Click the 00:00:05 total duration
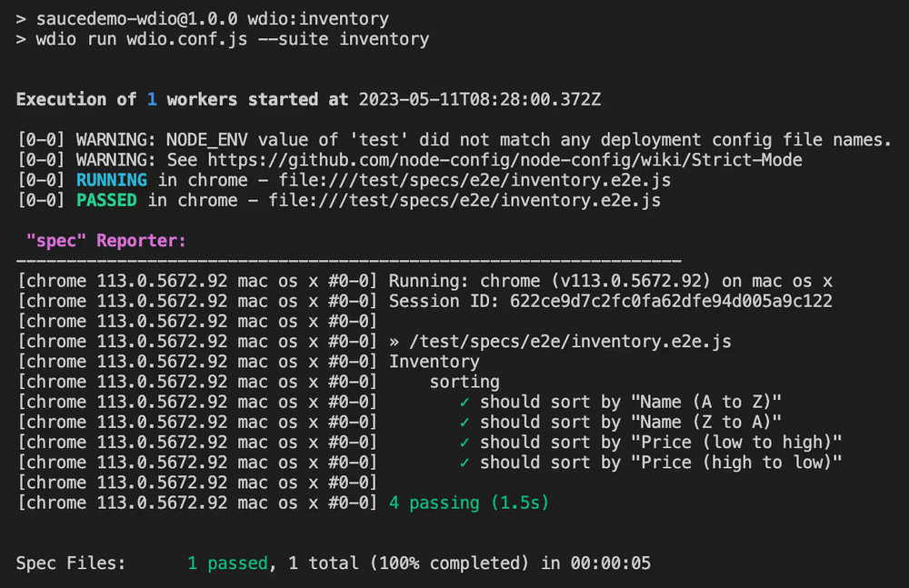 pos(611,563)
